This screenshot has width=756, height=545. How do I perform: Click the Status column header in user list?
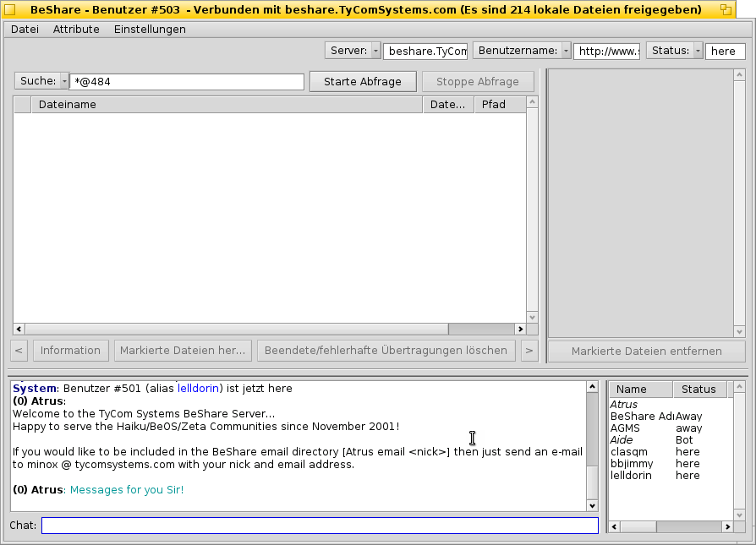coord(699,390)
